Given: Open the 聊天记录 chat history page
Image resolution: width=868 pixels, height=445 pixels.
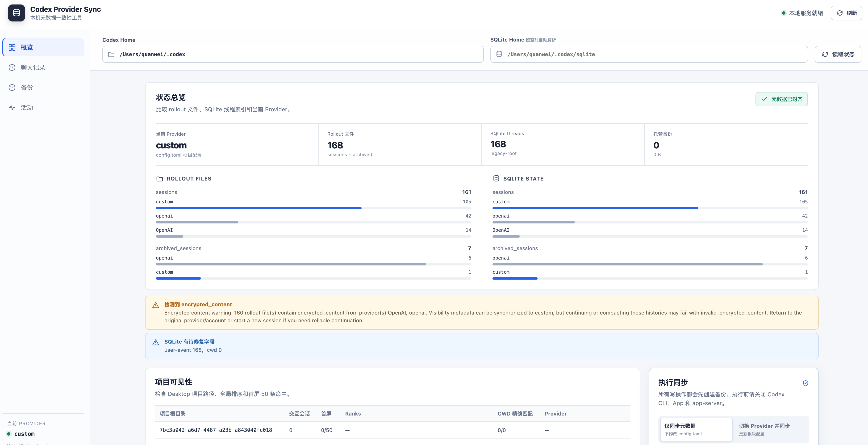Looking at the screenshot, I should (43, 67).
